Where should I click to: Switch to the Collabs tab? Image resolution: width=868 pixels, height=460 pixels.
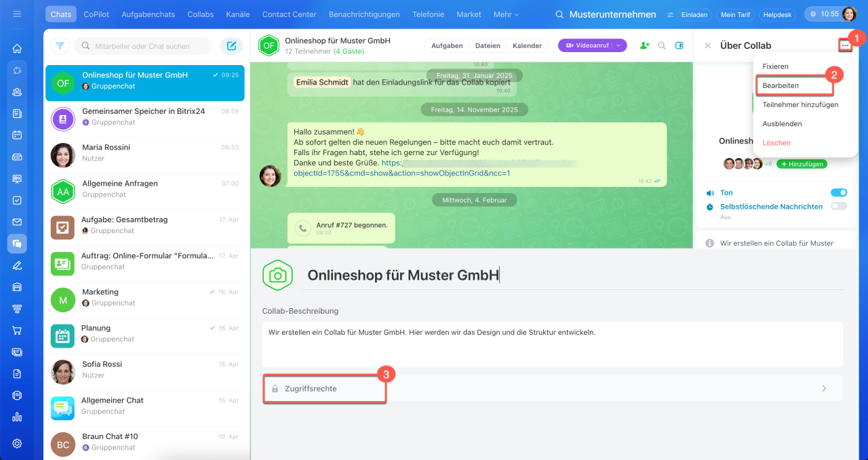(x=200, y=14)
